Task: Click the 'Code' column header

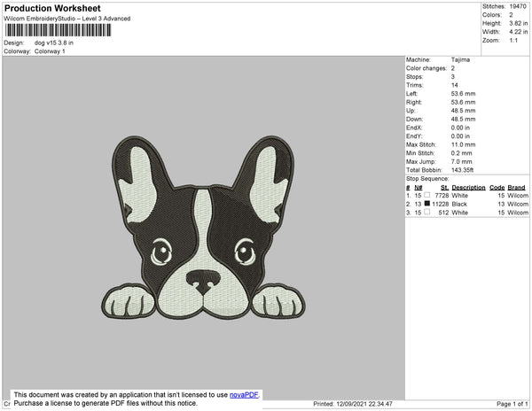Action: pos(497,188)
